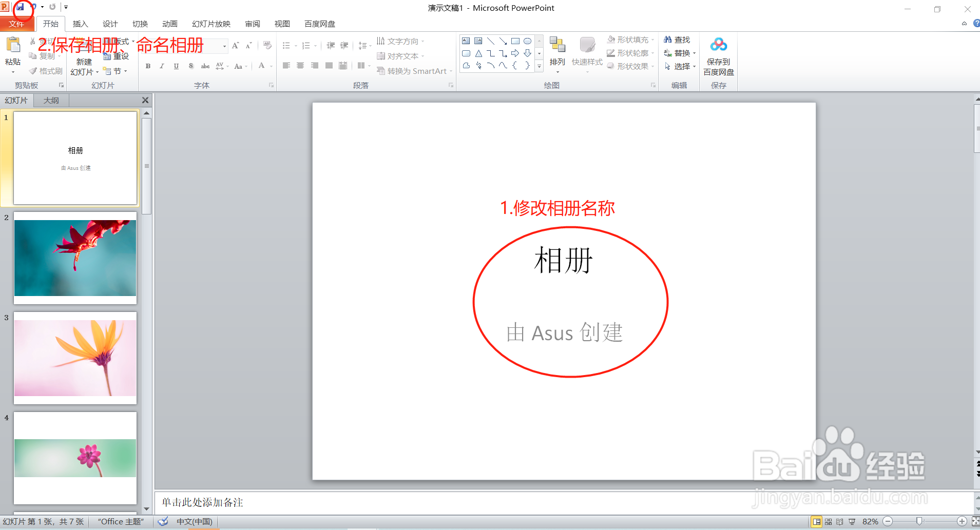Open the Numbering dropdown arrow
The width and height of the screenshot is (980, 530).
(x=315, y=46)
